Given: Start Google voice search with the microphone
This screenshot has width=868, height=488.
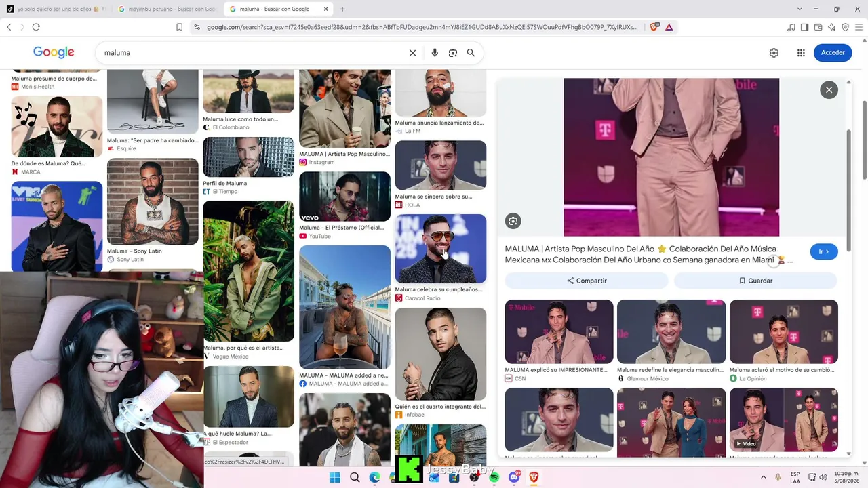Looking at the screenshot, I should point(435,53).
